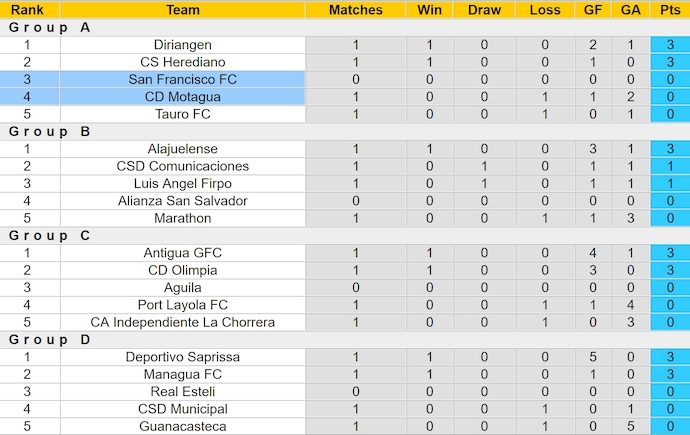Viewport: 690px width, 435px height.
Task: Open the Deportivo Saprissa team link
Action: tap(183, 357)
